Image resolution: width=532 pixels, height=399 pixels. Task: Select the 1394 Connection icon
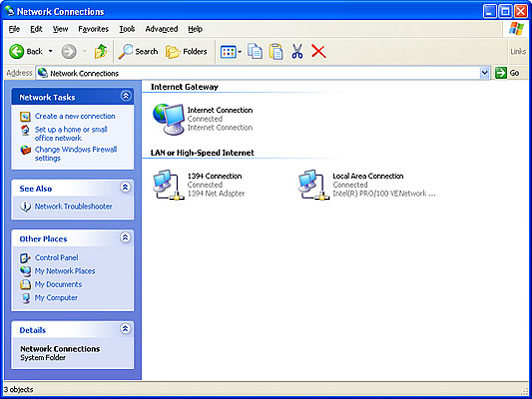pyautogui.click(x=168, y=185)
